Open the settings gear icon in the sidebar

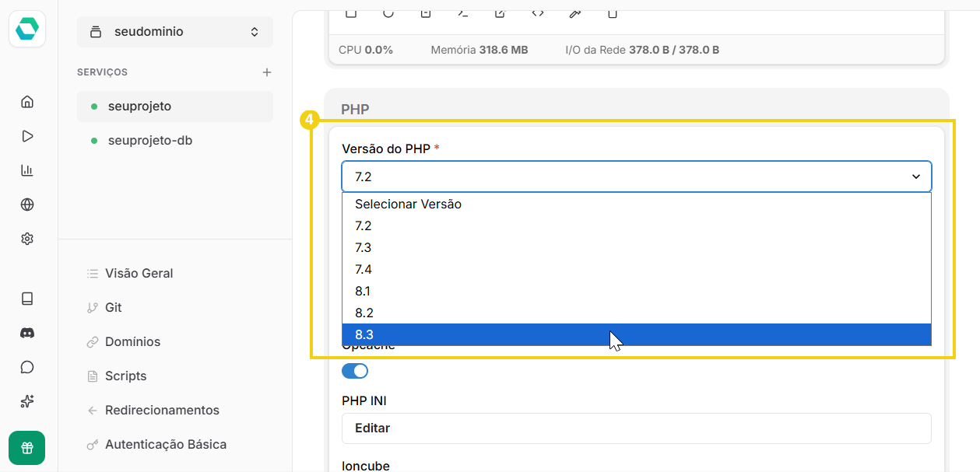coord(27,238)
